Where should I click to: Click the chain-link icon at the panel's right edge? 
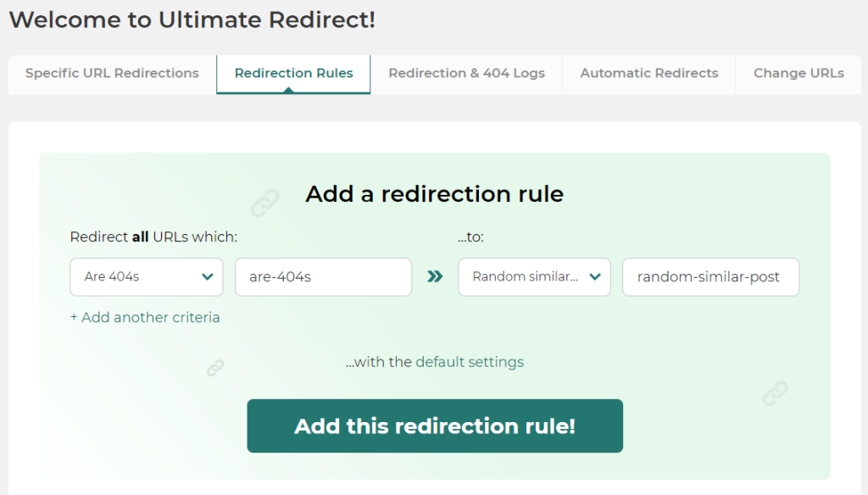(775, 393)
